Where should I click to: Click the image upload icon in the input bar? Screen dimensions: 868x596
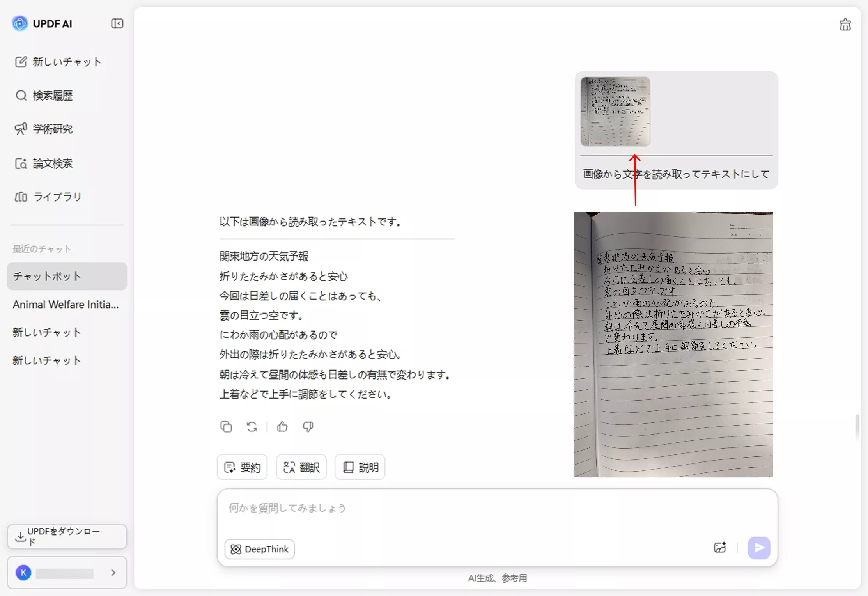point(719,547)
